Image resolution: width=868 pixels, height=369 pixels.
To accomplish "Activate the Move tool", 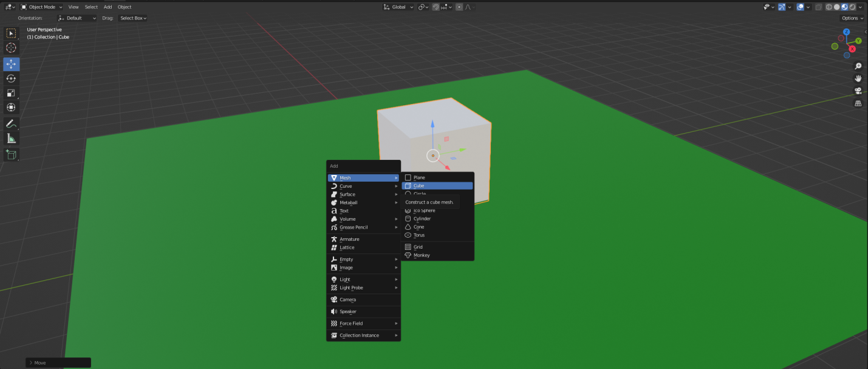I will [x=11, y=64].
